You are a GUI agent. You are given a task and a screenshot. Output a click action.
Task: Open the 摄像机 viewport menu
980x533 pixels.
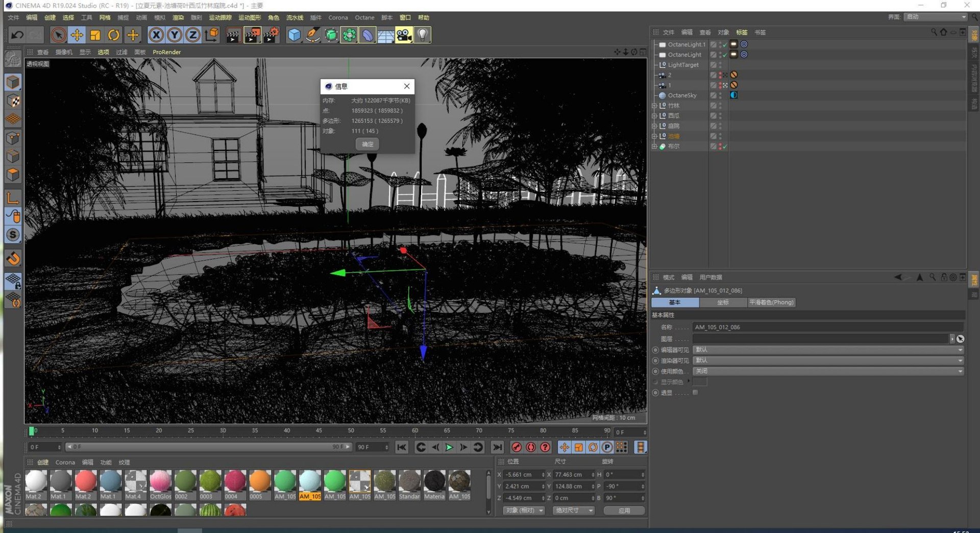click(x=64, y=52)
